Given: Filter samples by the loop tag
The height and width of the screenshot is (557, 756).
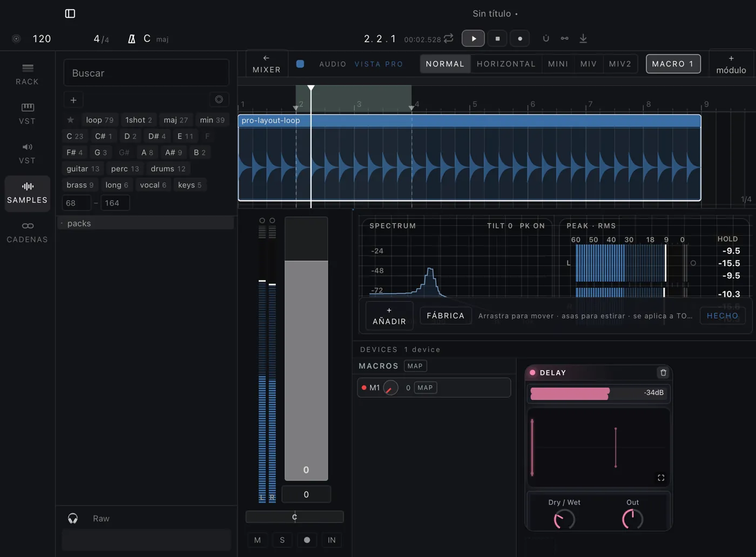Looking at the screenshot, I should click(100, 120).
